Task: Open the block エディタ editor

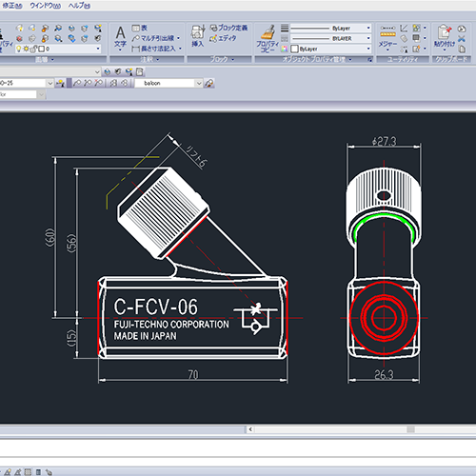Action: 223,38
